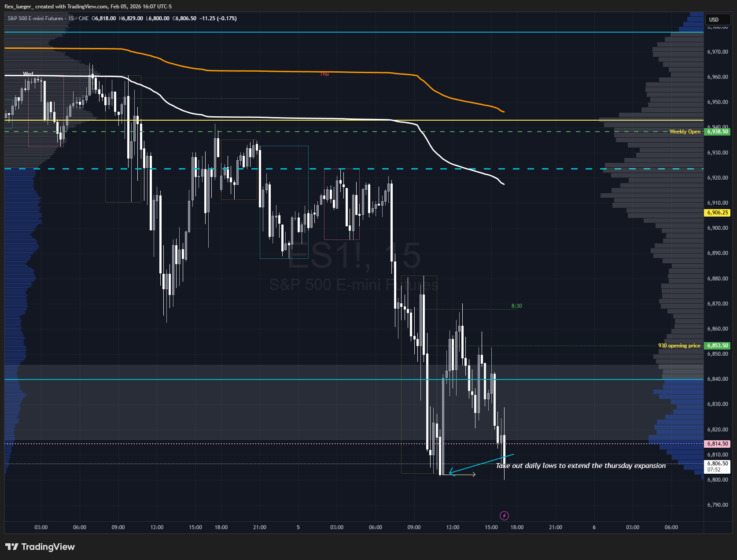Click the green 6,938.50 price tag

click(717, 132)
